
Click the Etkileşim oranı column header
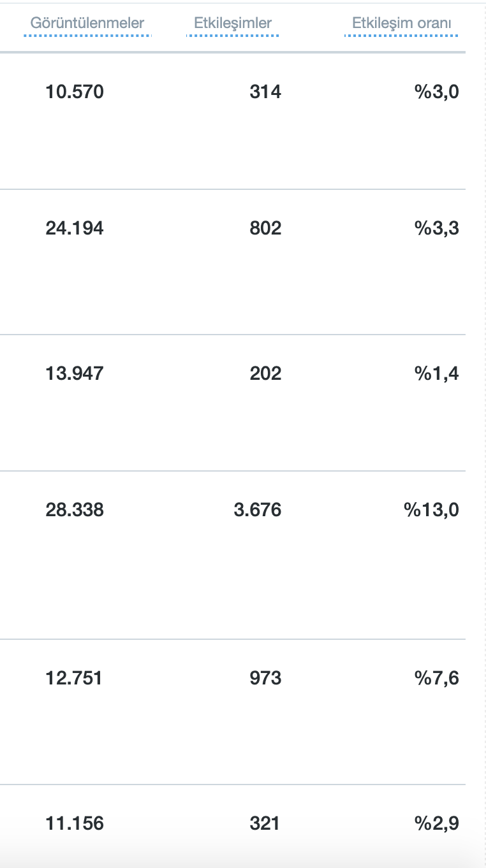click(402, 24)
